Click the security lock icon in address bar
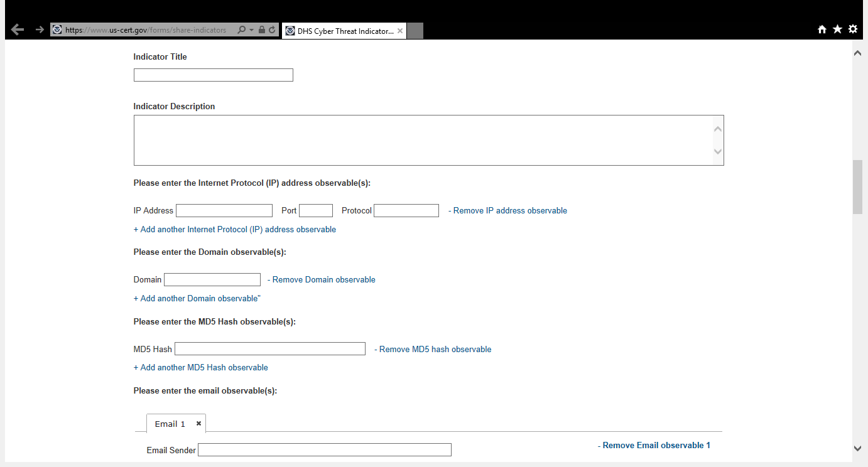The width and height of the screenshot is (868, 467). (262, 30)
